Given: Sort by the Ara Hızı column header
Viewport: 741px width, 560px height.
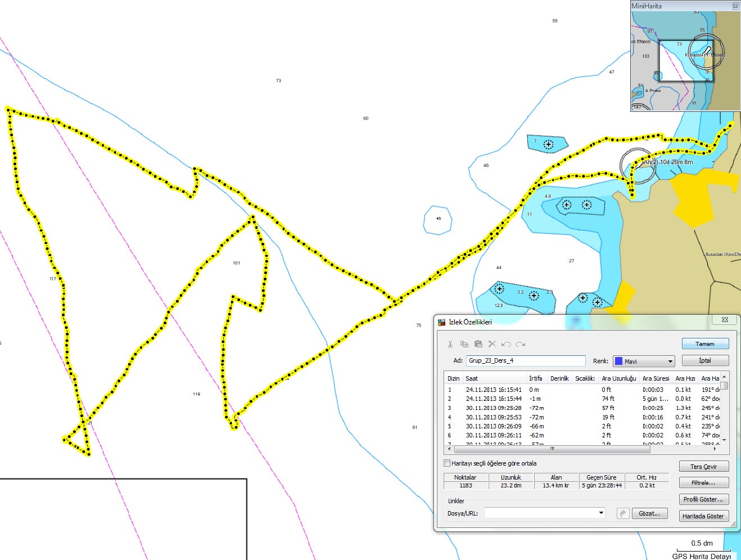Looking at the screenshot, I should coord(685,378).
